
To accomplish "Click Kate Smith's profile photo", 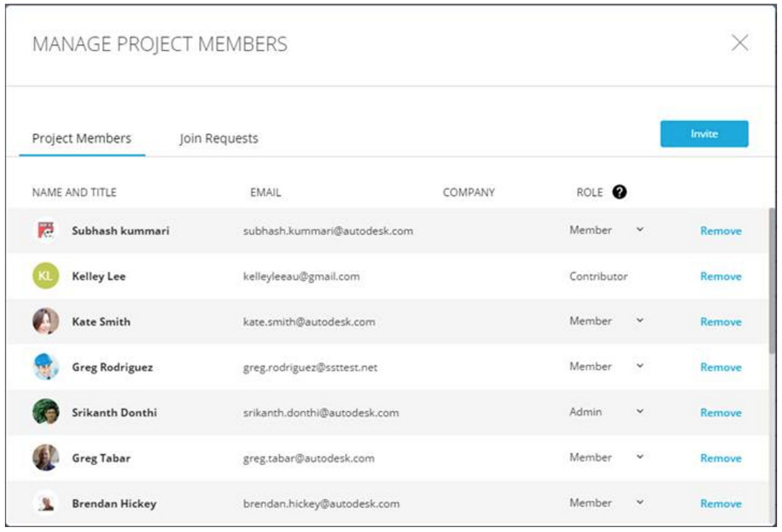I will (45, 322).
